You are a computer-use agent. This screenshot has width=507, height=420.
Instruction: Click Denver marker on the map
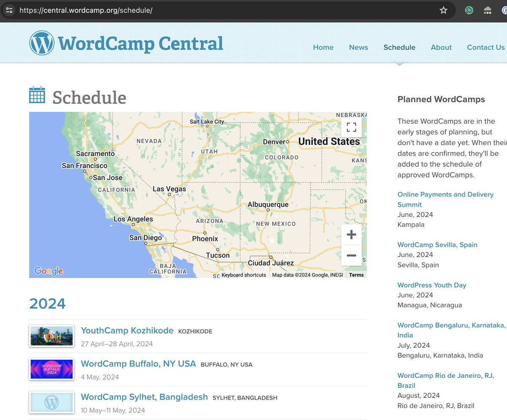point(287,142)
